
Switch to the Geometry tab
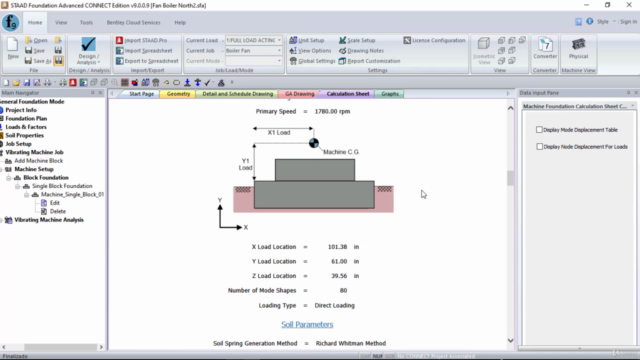click(x=178, y=94)
